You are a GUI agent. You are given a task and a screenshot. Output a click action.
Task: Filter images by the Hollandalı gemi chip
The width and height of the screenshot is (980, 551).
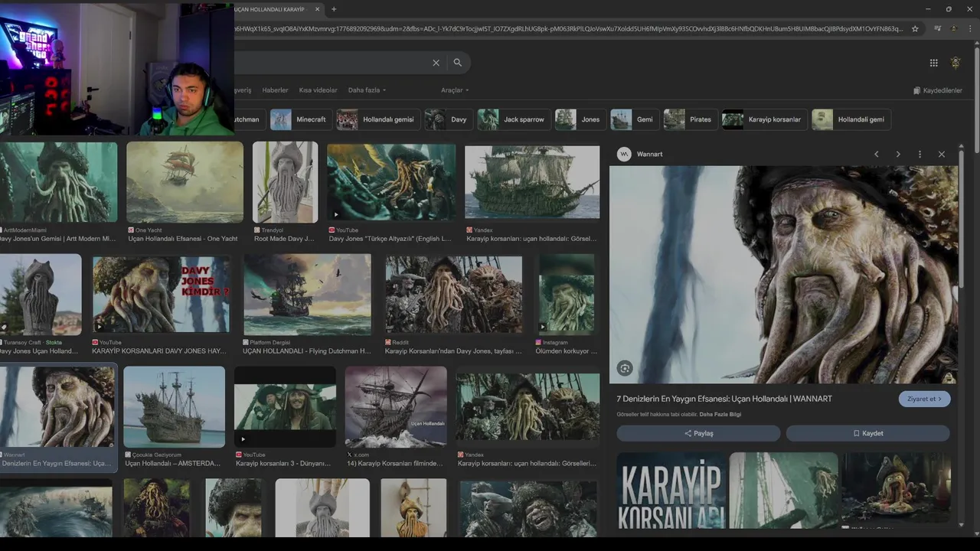851,119
